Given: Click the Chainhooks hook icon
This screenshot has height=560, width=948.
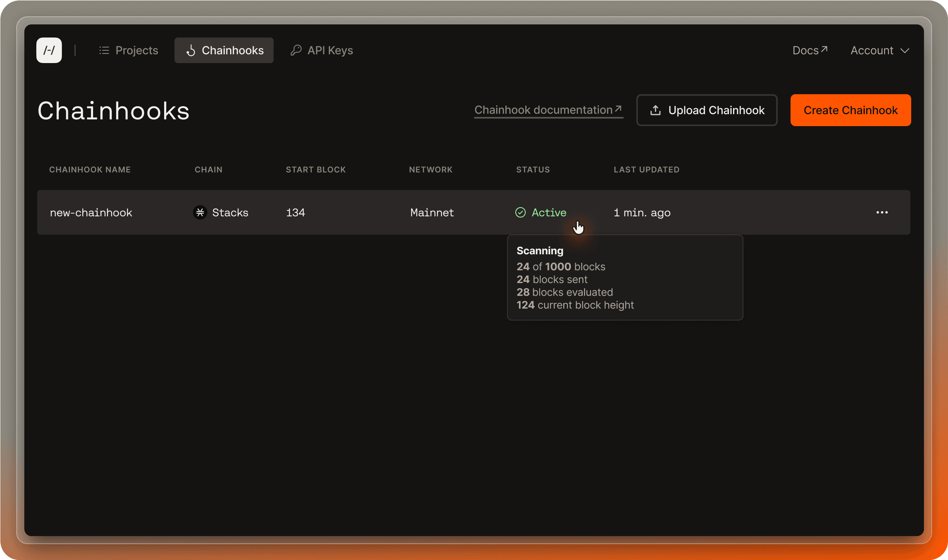Looking at the screenshot, I should pyautogui.click(x=191, y=50).
